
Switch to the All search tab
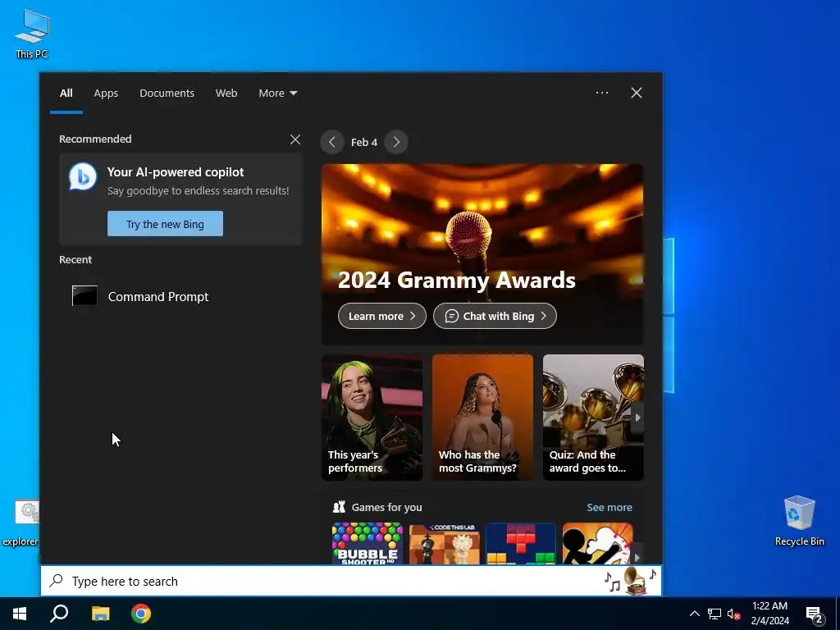(66, 94)
